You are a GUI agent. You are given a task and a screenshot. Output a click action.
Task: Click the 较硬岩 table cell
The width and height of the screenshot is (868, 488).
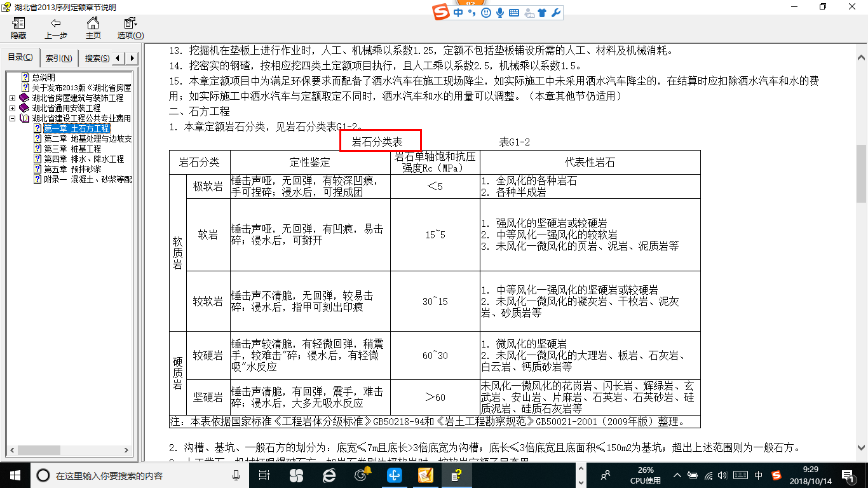208,355
